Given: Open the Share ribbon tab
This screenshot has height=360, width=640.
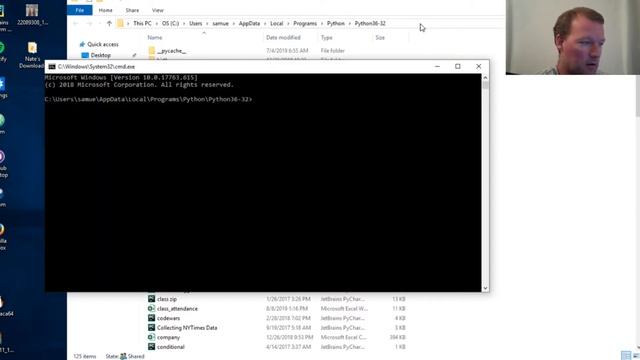Looking at the screenshot, I should click(132, 10).
